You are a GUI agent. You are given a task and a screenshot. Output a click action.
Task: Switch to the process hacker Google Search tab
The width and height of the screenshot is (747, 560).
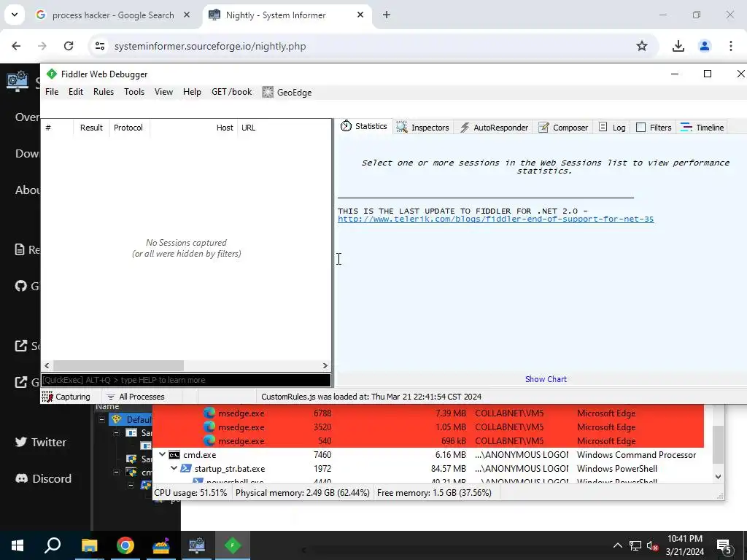pyautogui.click(x=113, y=15)
